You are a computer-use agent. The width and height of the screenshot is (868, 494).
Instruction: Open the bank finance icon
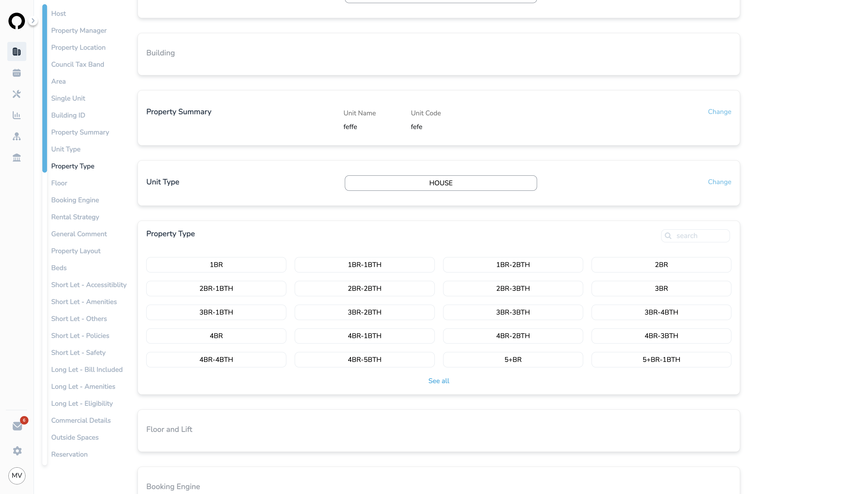coord(17,158)
